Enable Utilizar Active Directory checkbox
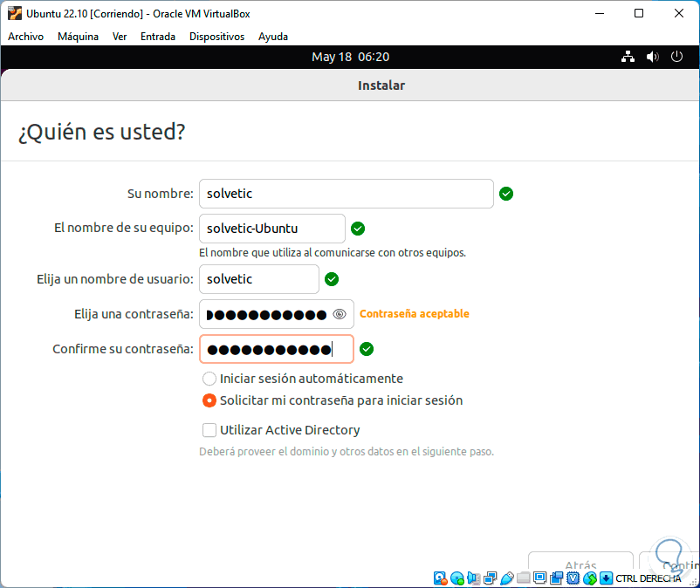The image size is (700, 588). tap(209, 429)
